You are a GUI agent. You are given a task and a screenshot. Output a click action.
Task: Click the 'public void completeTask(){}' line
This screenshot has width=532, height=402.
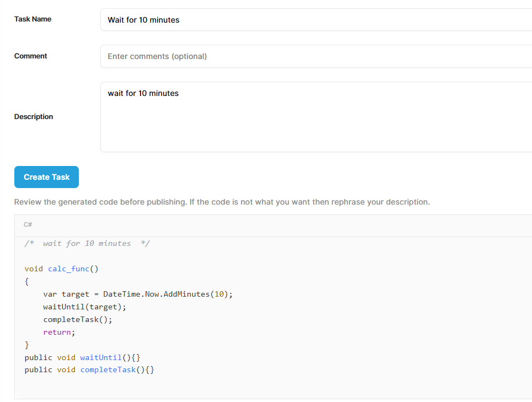pyautogui.click(x=89, y=370)
